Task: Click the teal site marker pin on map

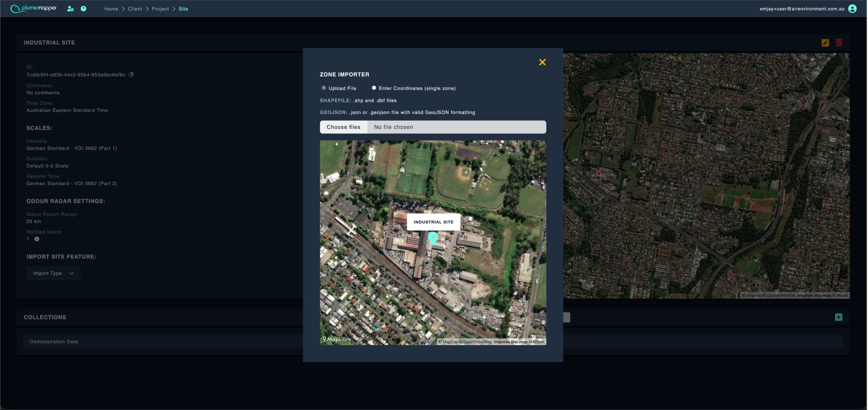Action: 433,238
